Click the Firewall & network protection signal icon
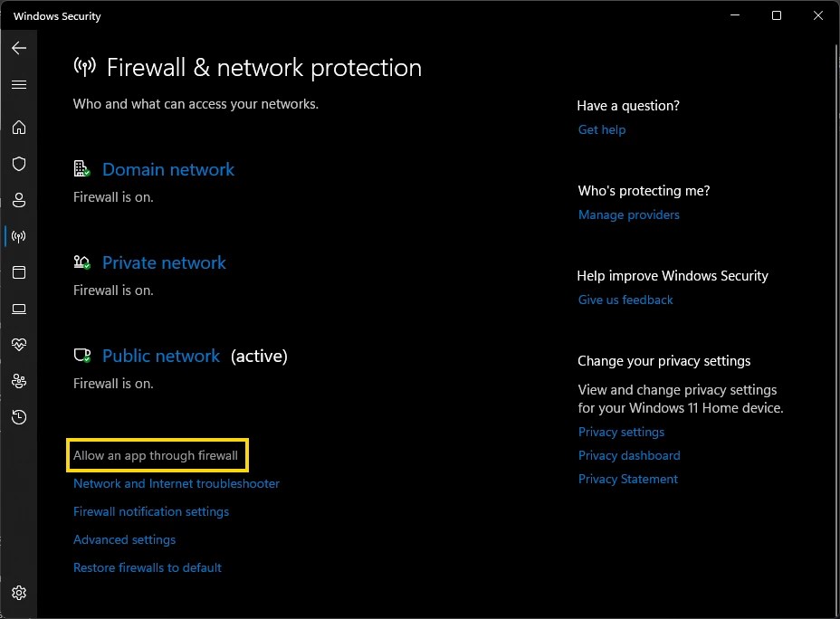 [19, 236]
